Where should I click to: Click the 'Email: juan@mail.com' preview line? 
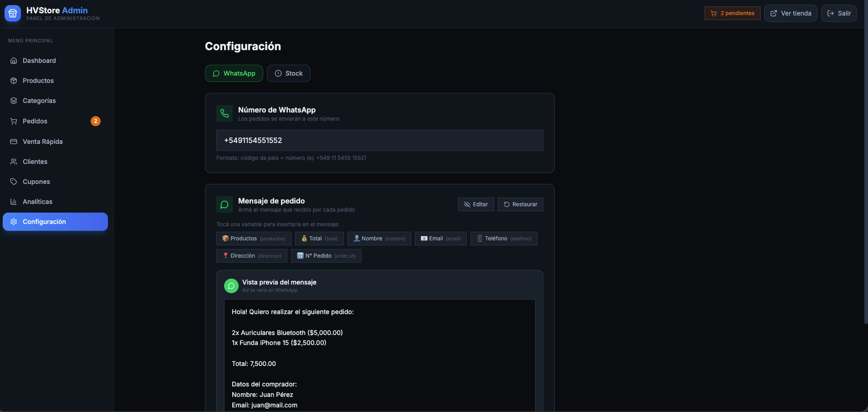click(x=265, y=405)
